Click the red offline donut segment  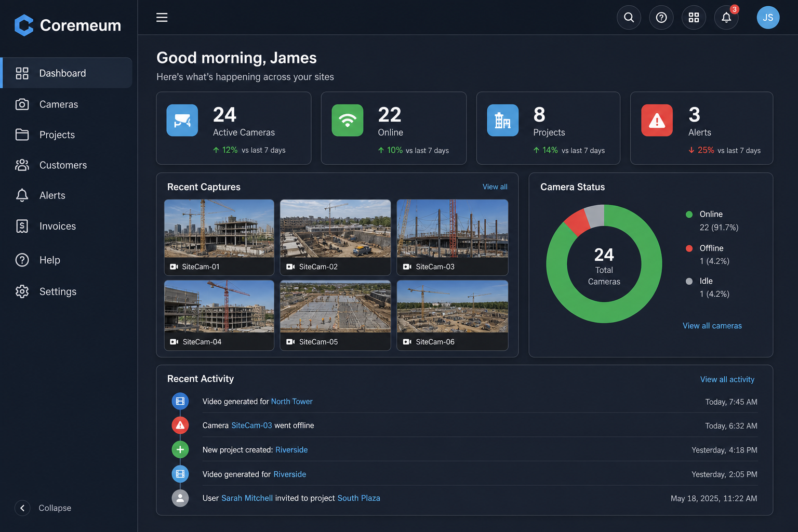pyautogui.click(x=577, y=222)
